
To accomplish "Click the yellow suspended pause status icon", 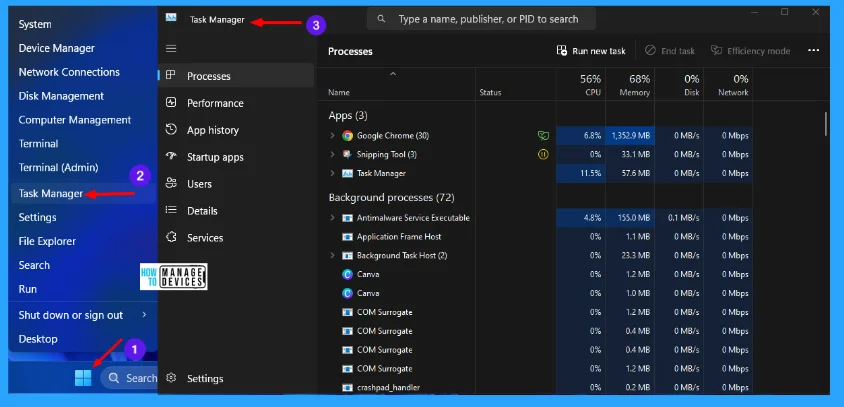I will 543,155.
